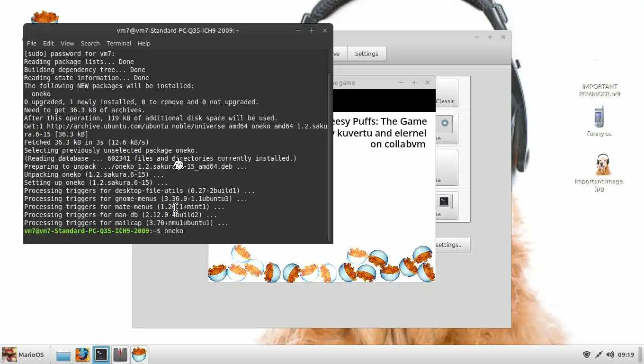
Task: Choose the theme thumbnail showing a disc icon
Action: coord(446,128)
